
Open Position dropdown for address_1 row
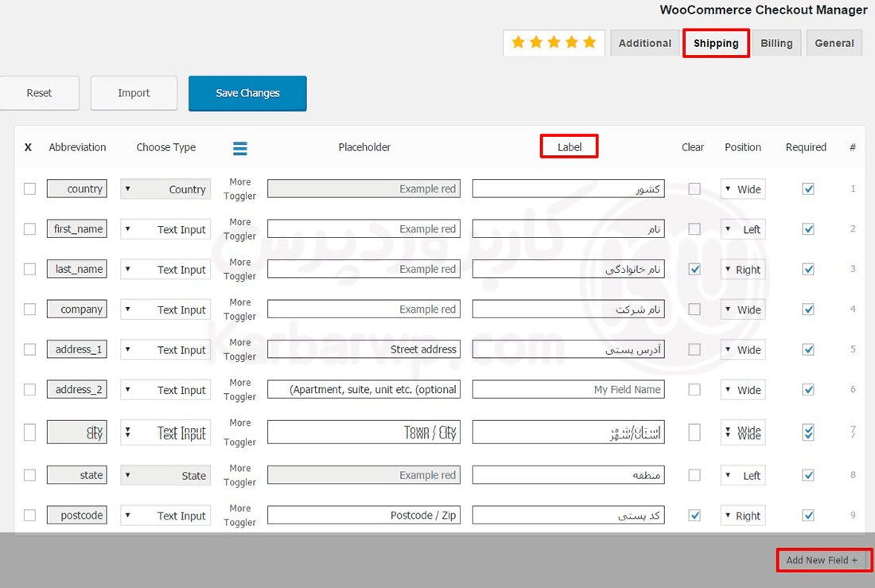coord(743,350)
